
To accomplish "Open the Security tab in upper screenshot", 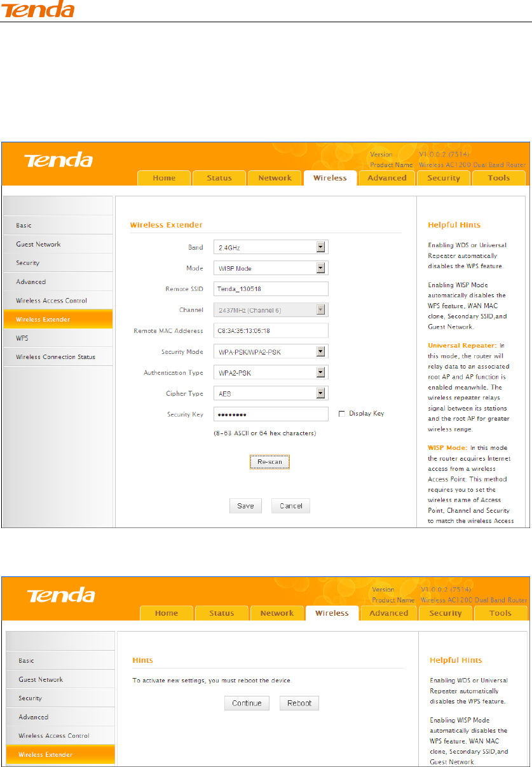I will (x=444, y=178).
